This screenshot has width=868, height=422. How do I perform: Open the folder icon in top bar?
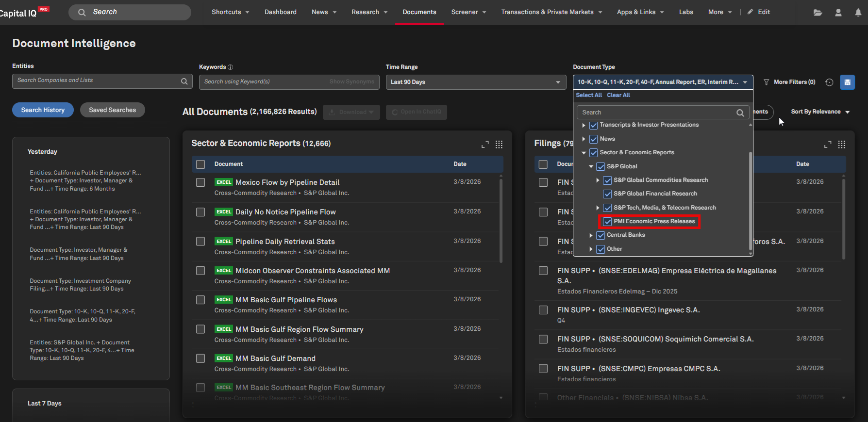pyautogui.click(x=818, y=13)
